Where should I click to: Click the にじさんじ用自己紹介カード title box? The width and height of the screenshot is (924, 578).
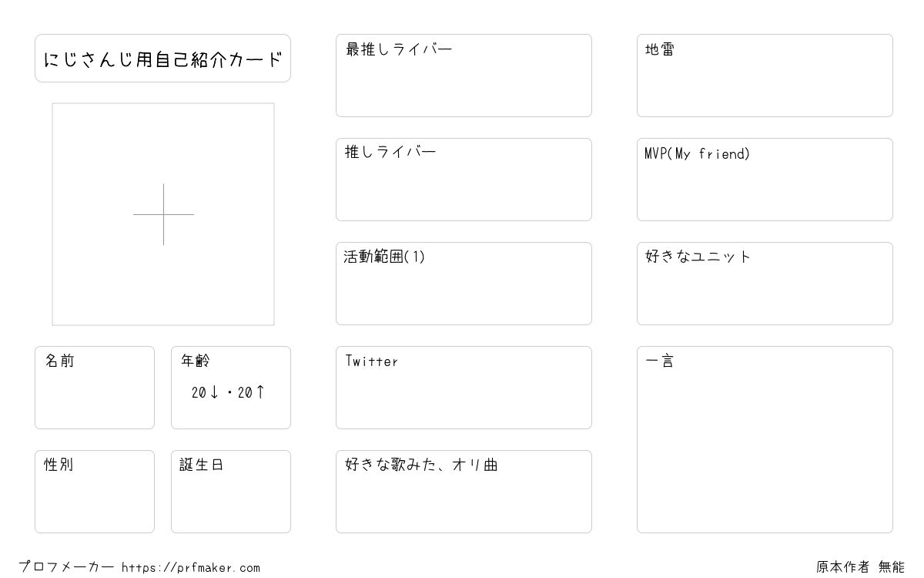(x=162, y=58)
